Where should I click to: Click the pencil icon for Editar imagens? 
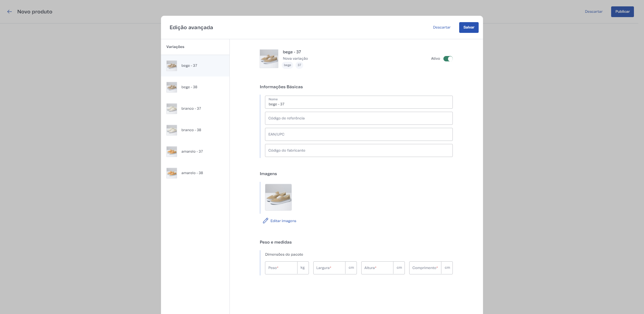click(x=265, y=221)
